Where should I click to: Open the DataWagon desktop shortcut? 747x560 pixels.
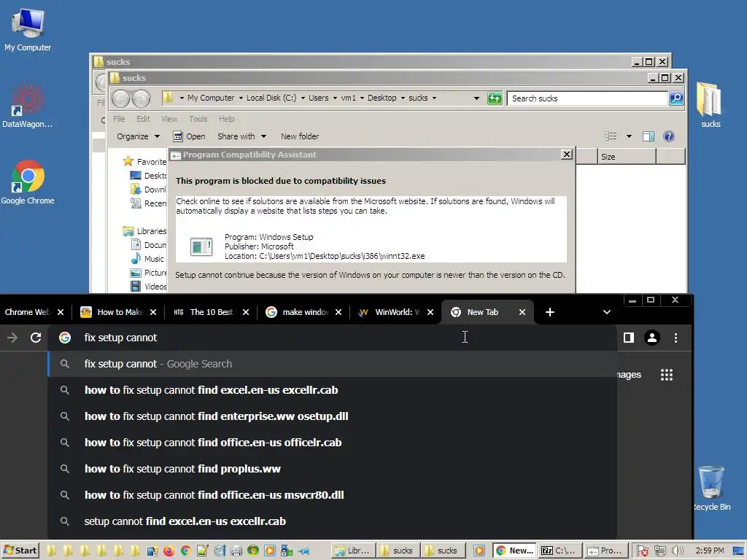[27, 106]
